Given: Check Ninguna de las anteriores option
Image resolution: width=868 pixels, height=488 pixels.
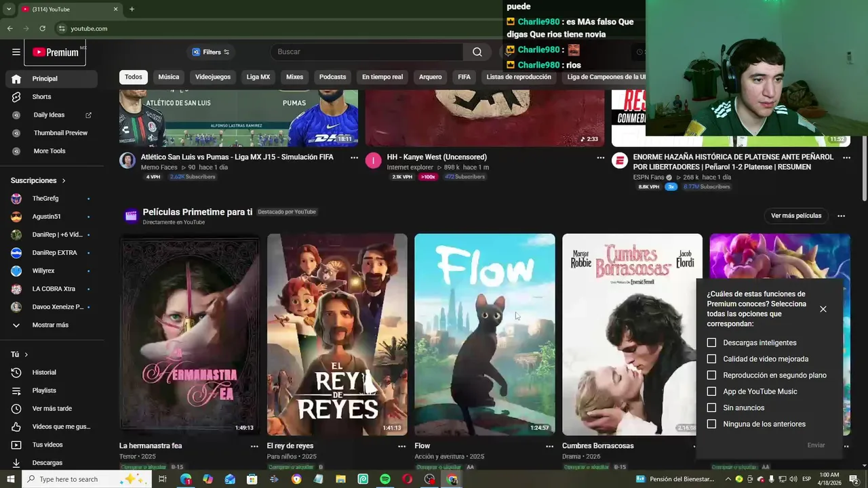Looking at the screenshot, I should [x=711, y=424].
